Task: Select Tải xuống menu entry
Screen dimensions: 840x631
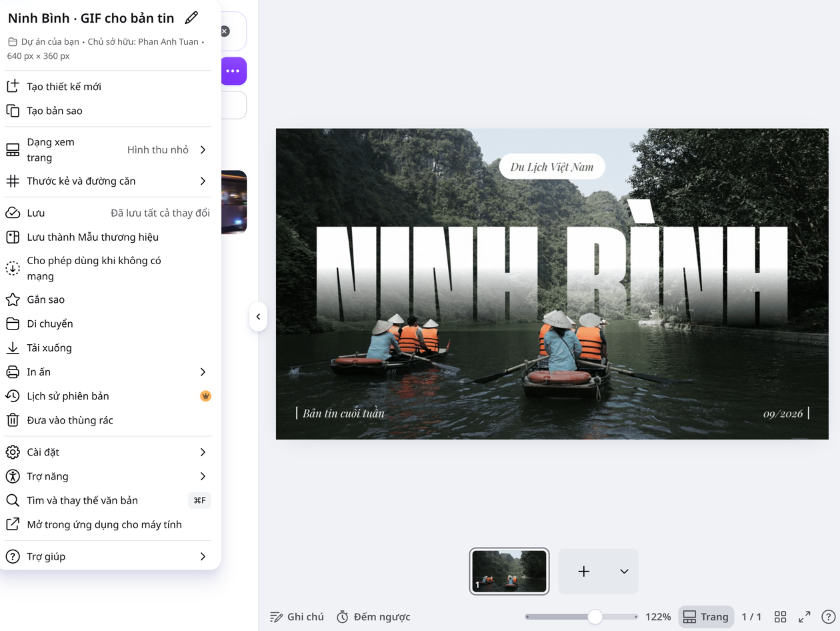Action: [108, 348]
